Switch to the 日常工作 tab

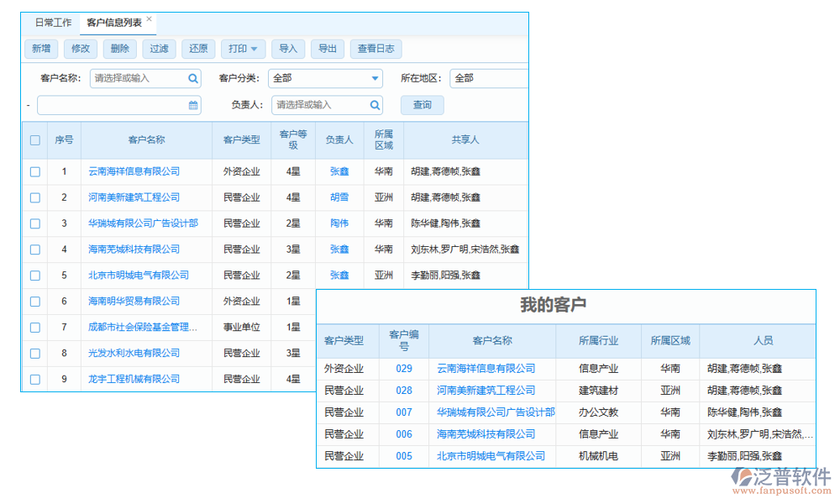(x=53, y=23)
